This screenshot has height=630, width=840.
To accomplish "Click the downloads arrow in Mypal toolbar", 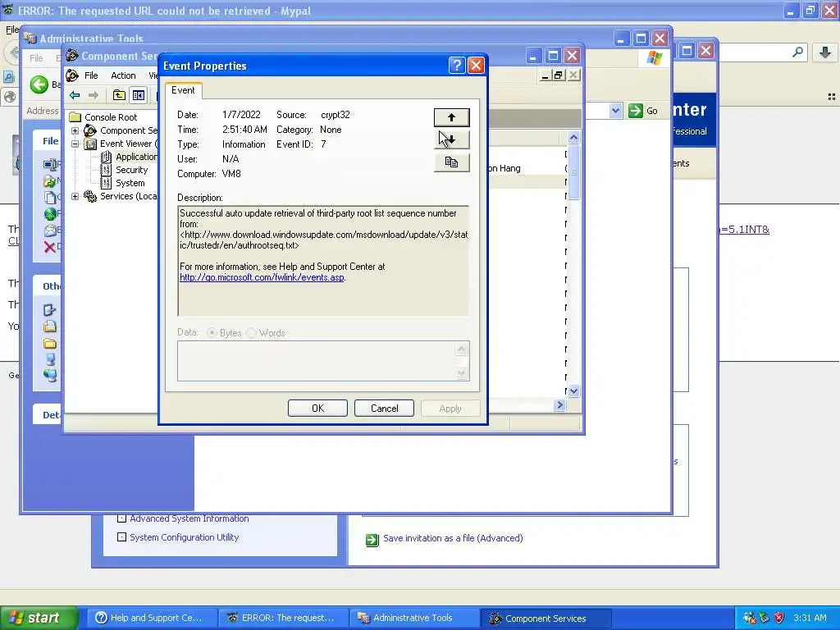I will point(825,52).
